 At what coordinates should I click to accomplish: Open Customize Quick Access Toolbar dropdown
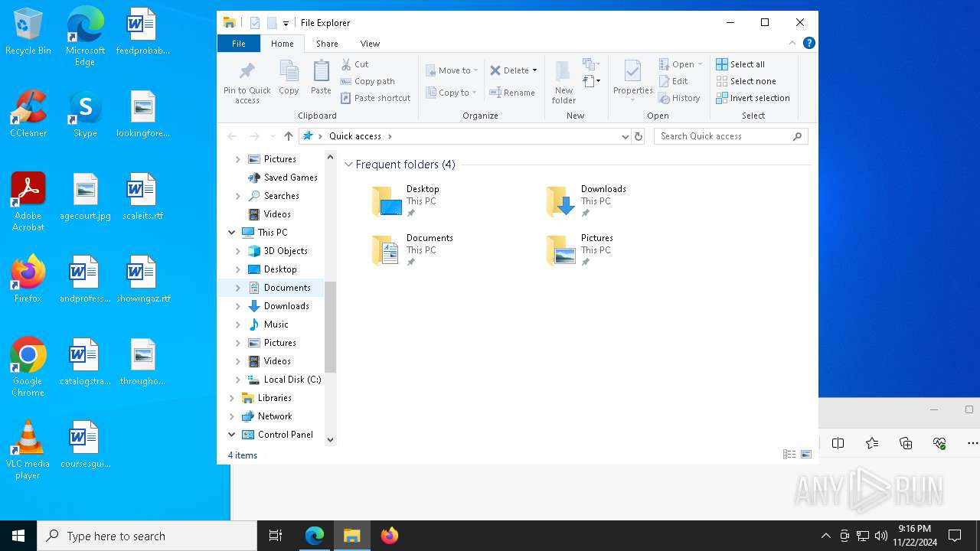tap(286, 24)
